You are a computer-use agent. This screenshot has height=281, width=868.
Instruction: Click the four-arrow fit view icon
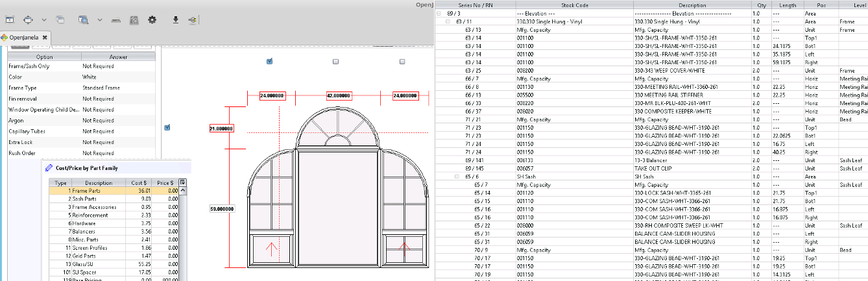[x=28, y=20]
